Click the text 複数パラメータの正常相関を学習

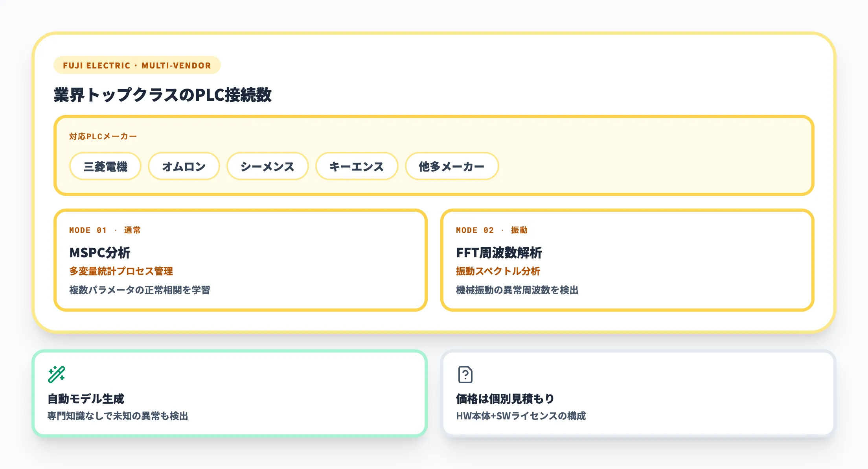tap(140, 290)
